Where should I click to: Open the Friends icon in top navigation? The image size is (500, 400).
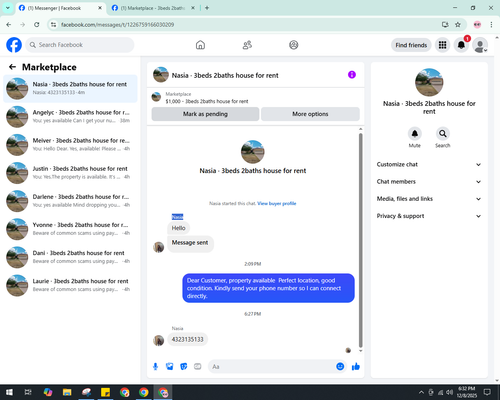coord(247,45)
